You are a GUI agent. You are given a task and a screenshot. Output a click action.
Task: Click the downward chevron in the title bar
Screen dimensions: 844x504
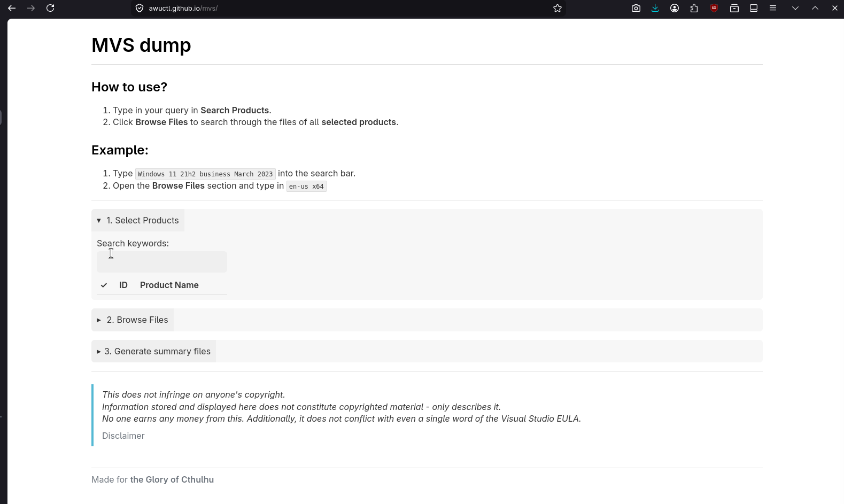795,8
